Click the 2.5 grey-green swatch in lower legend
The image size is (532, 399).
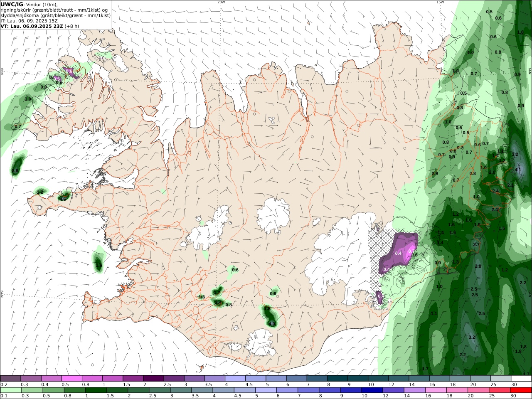[160, 390]
